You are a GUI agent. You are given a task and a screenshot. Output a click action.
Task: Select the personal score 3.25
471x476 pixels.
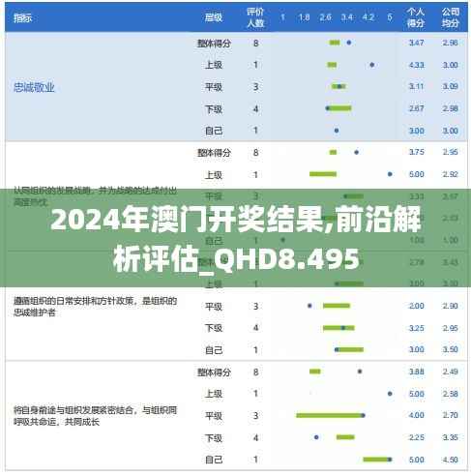[x=416, y=328]
